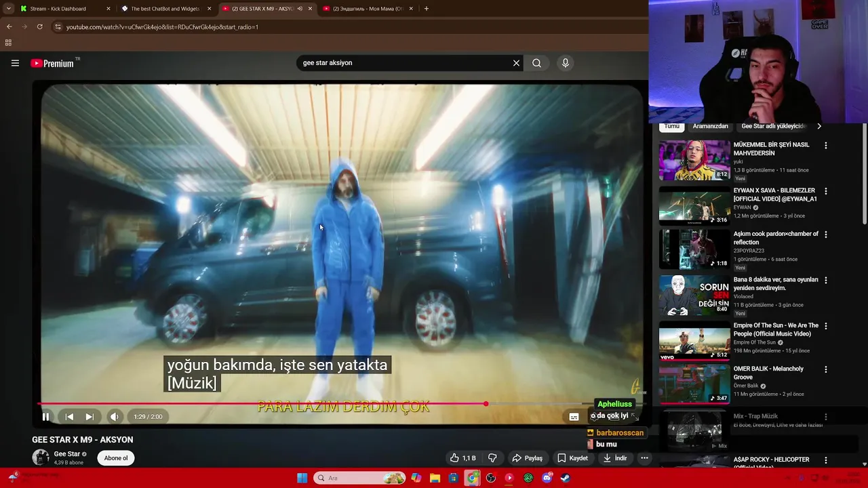This screenshot has height=488, width=868.
Task: Open Gee Star channel name link
Action: pos(67,454)
